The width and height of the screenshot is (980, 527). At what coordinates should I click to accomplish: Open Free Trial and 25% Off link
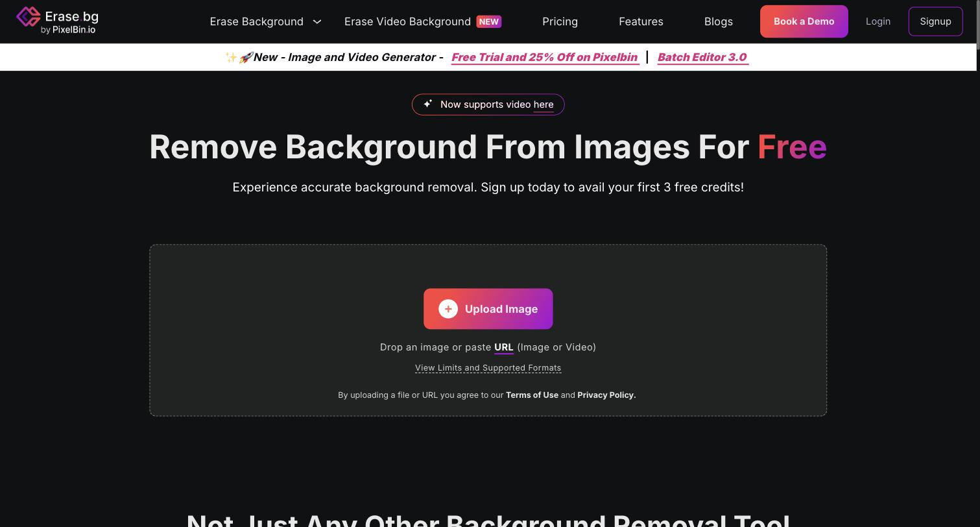point(544,57)
